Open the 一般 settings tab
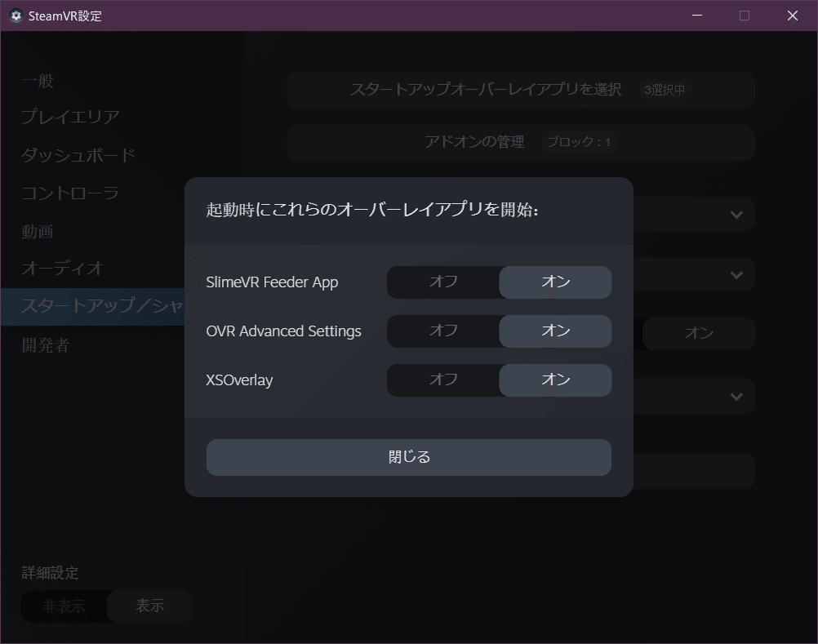Viewport: 818px width, 644px height. (38, 81)
